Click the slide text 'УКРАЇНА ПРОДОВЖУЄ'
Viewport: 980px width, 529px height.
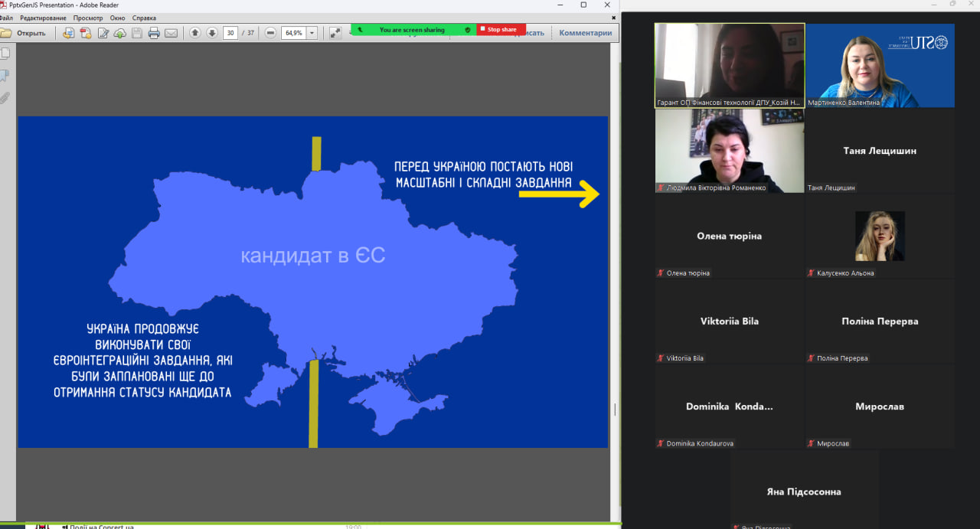coord(143,328)
